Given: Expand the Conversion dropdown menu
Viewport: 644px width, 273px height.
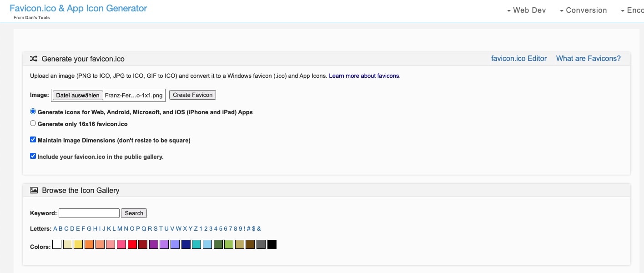Looking at the screenshot, I should 583,10.
